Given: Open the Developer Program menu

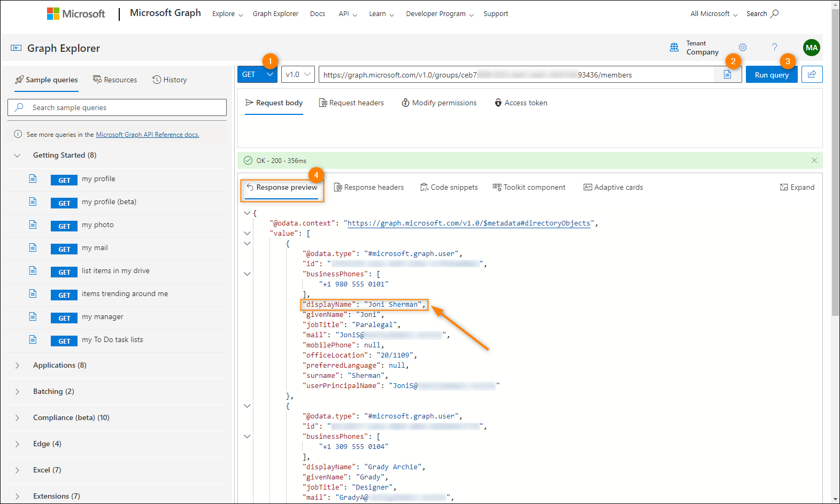Looking at the screenshot, I should coord(440,14).
